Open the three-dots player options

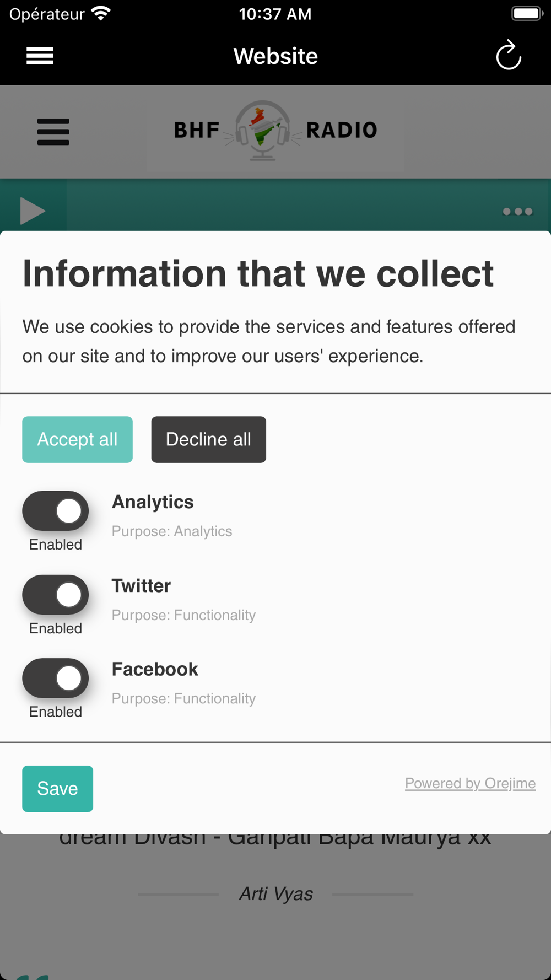[517, 212]
